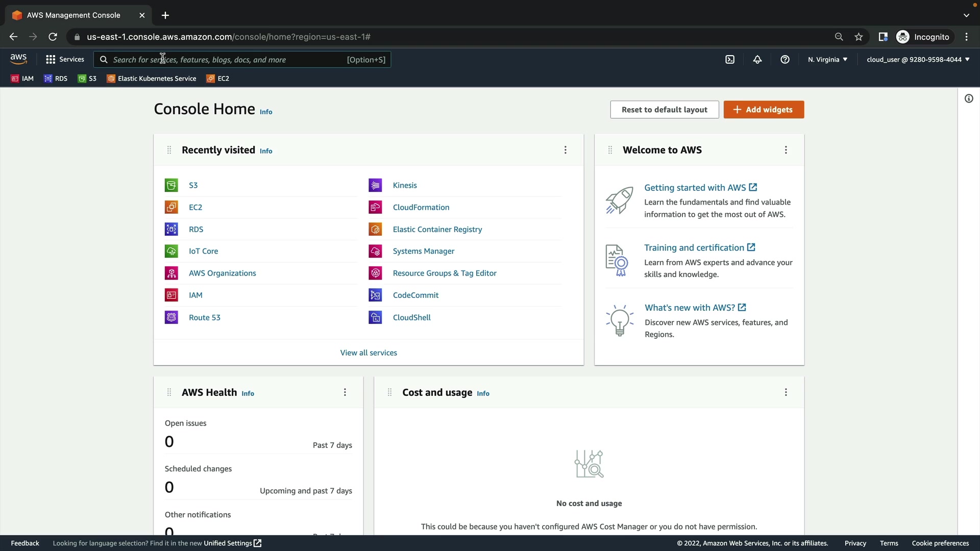Open Cost and usage widget options menu

point(786,392)
